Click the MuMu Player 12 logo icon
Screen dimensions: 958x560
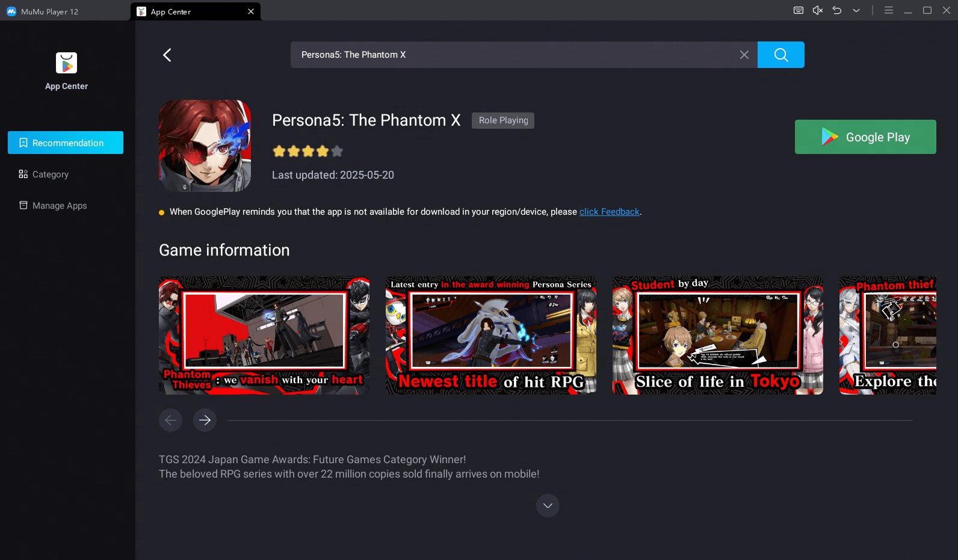11,11
